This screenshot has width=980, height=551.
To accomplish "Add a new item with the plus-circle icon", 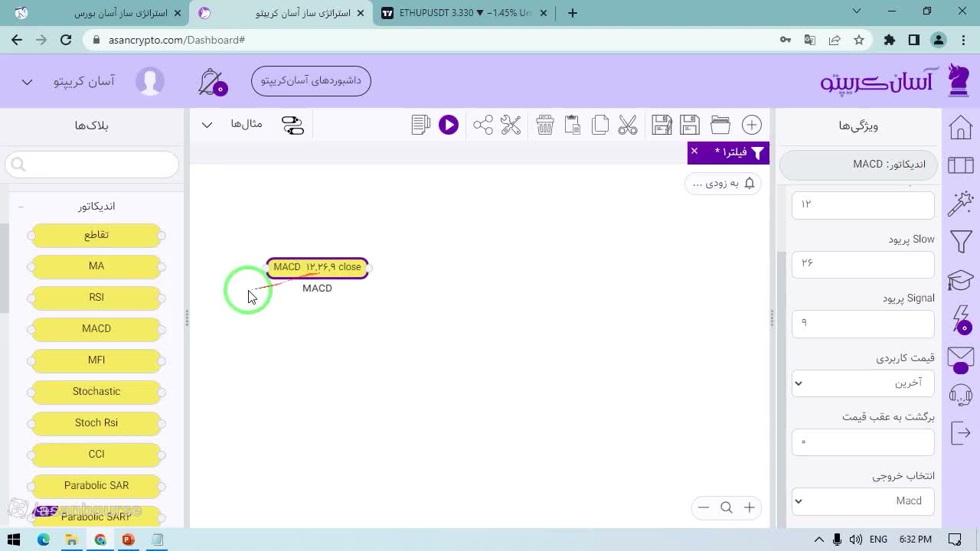I will tap(752, 125).
